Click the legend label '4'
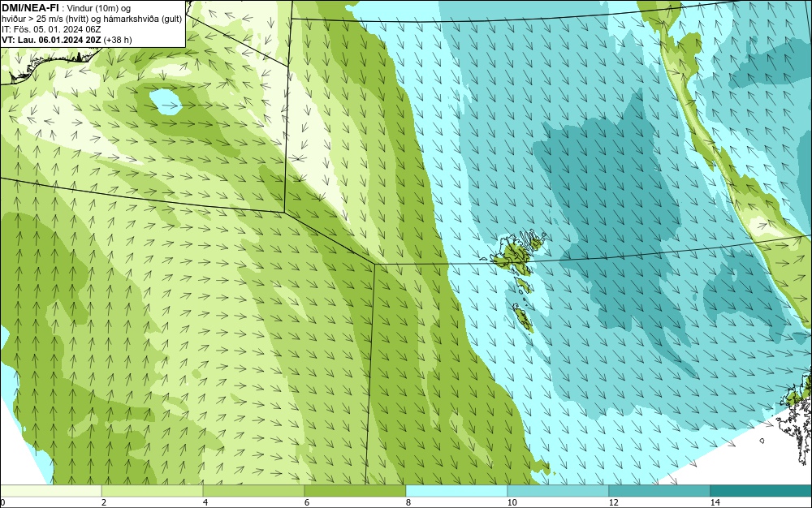Image resolution: width=812 pixels, height=508 pixels. (x=205, y=502)
